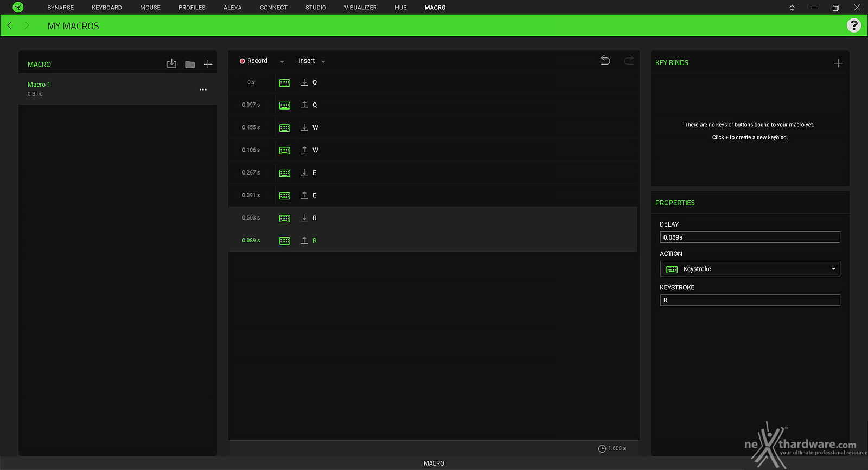Click the 0.097 s delay value

pyautogui.click(x=251, y=105)
